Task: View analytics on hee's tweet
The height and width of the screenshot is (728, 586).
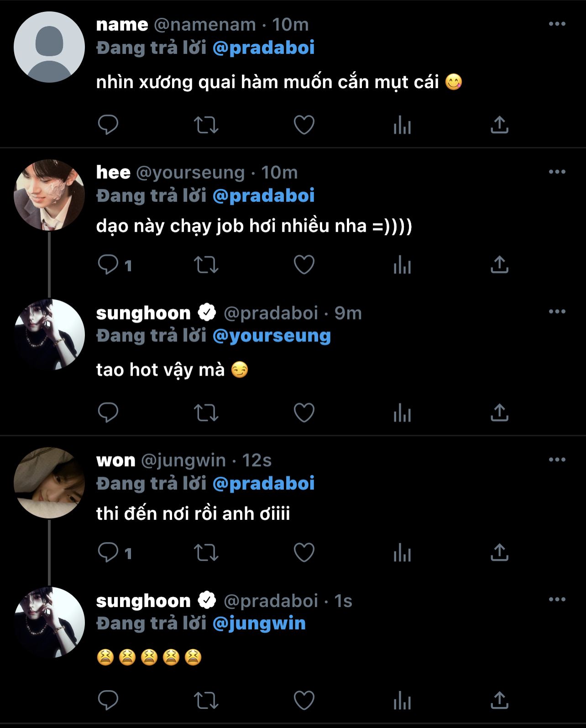Action: coord(402,265)
